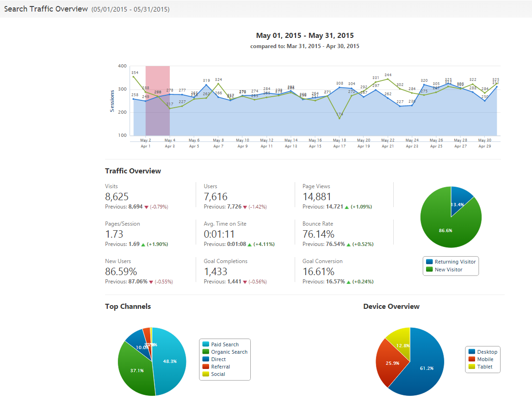The image size is (532, 399).
Task: Click the green up arrow under Pages/Session
Action: (143, 245)
